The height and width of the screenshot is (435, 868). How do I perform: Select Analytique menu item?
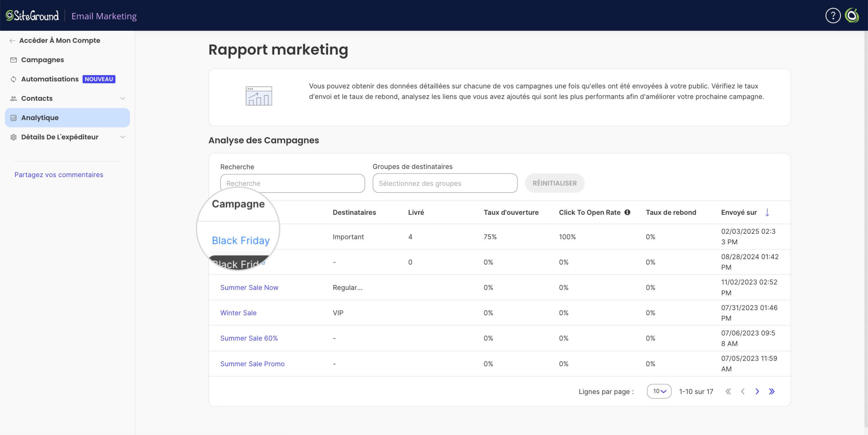point(67,118)
